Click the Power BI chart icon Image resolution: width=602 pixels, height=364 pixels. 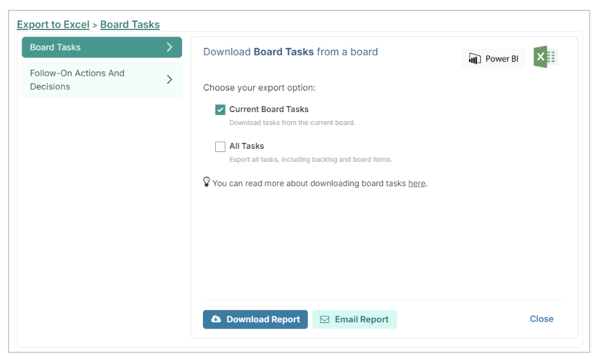click(474, 59)
